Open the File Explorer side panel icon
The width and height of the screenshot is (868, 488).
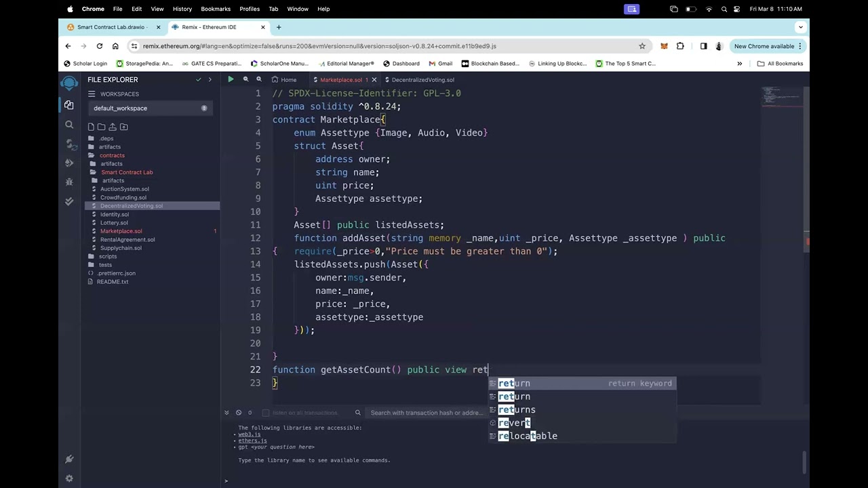pos(69,105)
